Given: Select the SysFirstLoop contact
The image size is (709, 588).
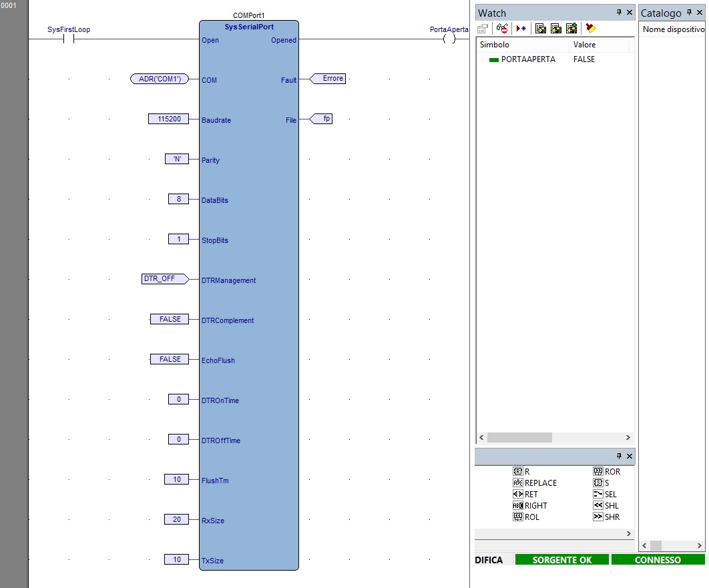Looking at the screenshot, I should (69, 39).
